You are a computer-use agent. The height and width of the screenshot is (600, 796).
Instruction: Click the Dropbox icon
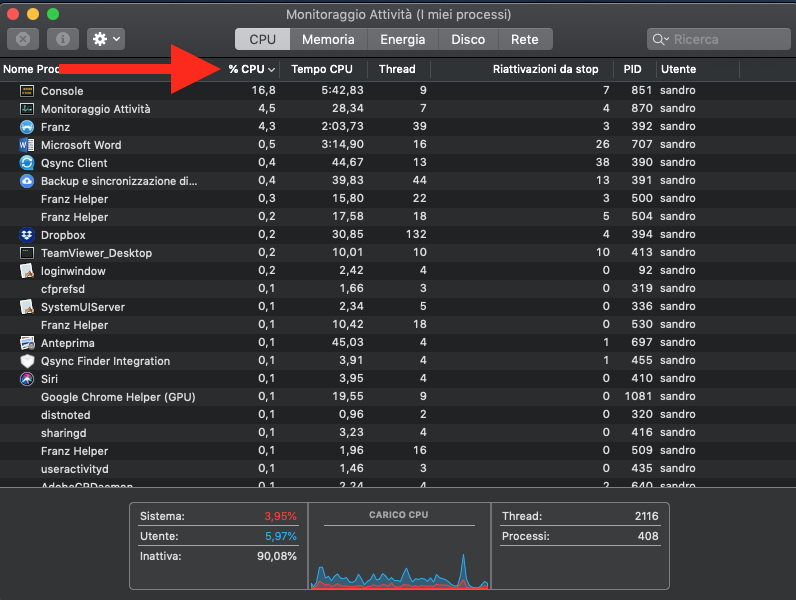tap(26, 235)
